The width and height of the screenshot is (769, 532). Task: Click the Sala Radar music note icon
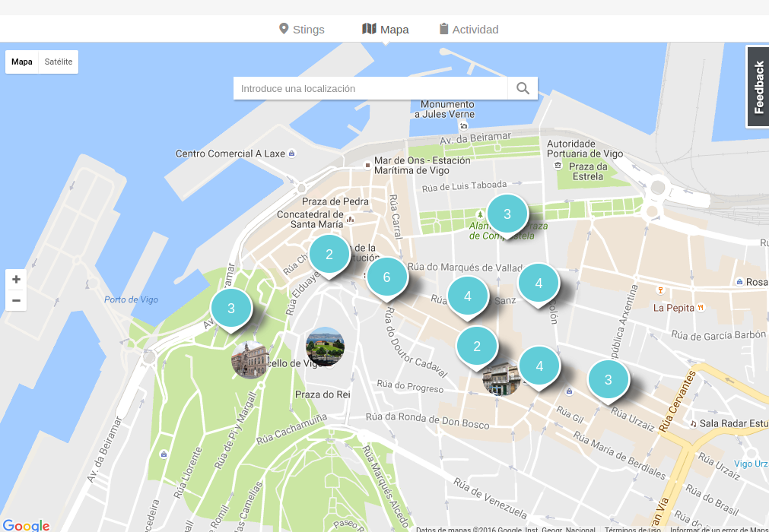click(x=693, y=423)
